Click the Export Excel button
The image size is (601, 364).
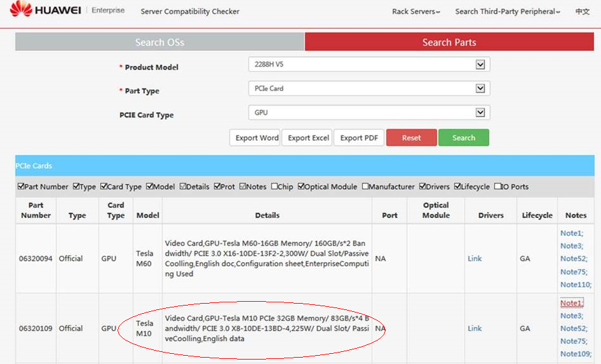point(308,138)
